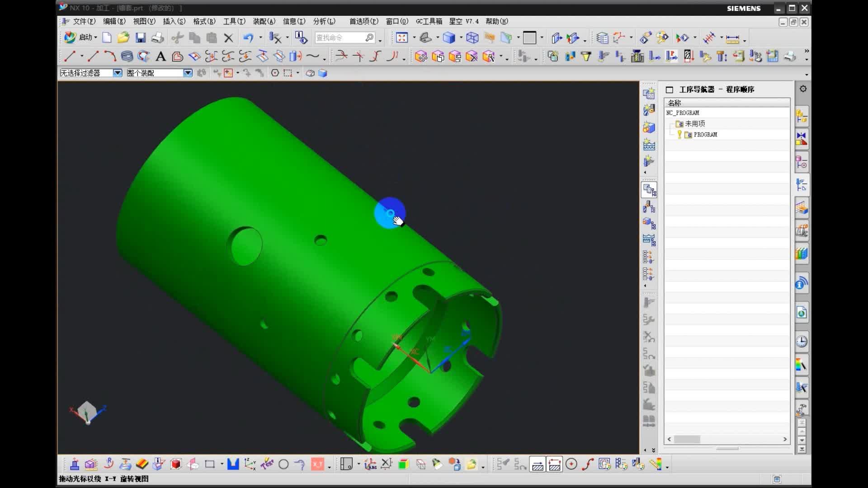Viewport: 868px width, 488px height.
Task: Click the command finder search field
Action: [339, 38]
